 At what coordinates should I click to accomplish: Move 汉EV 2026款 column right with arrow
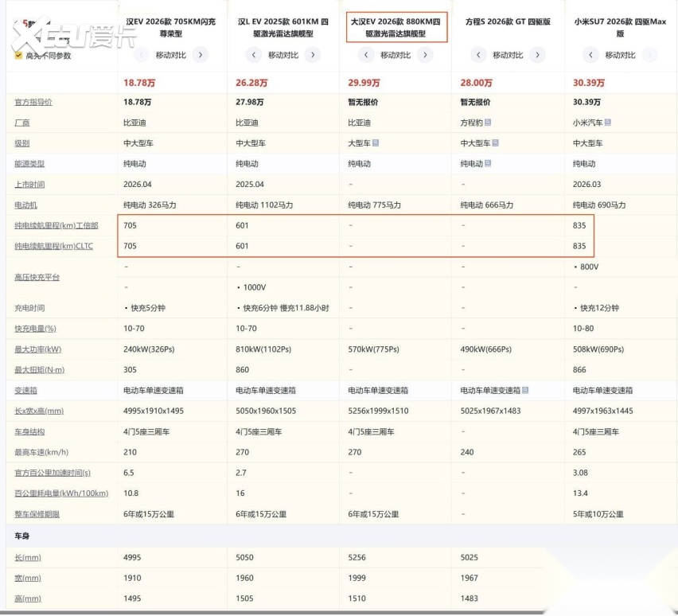[x=201, y=55]
